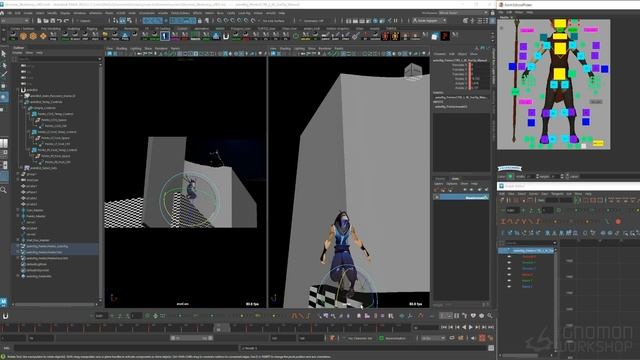Click the magnet icon left of the time slider
The image size is (640, 360).
click(5, 316)
